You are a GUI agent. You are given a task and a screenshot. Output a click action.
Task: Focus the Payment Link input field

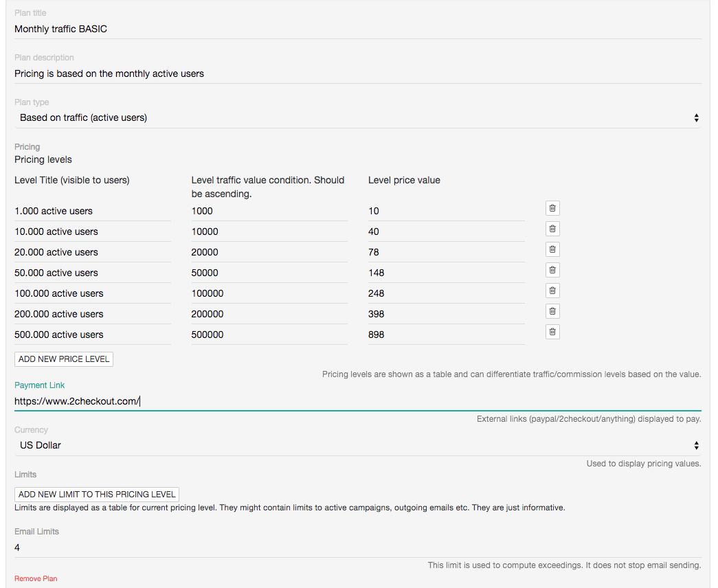[358, 401]
